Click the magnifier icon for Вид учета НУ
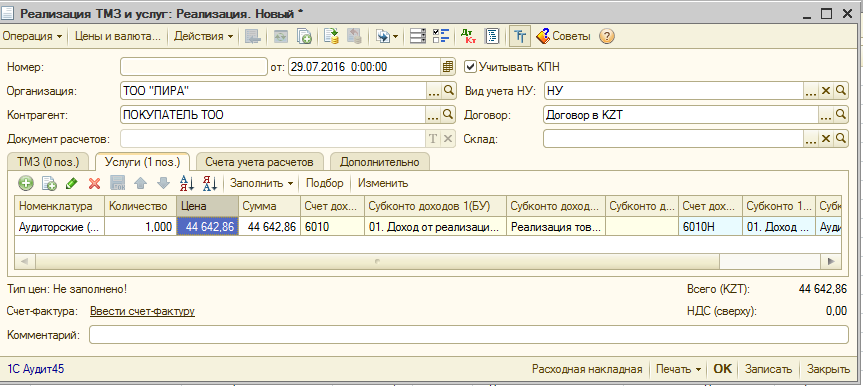 point(840,91)
